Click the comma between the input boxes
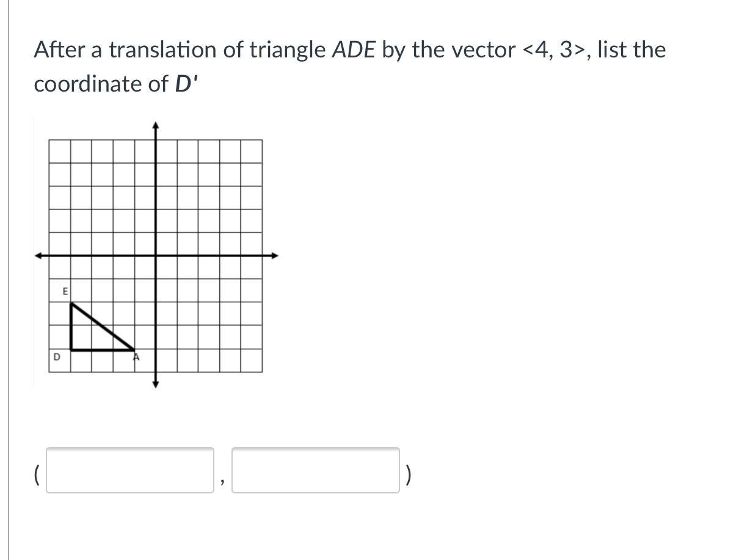 tap(223, 482)
